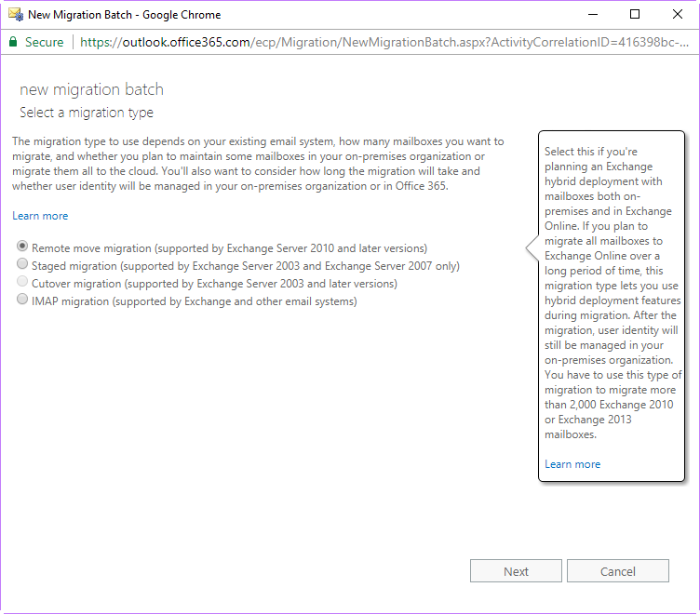Click the 'Select a migration type' subtitle
Viewport: 700px width, 614px height.
point(87,113)
